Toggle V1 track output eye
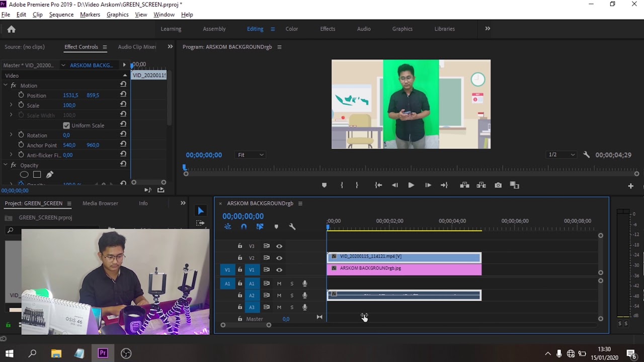Image resolution: width=644 pixels, height=362 pixels. pyautogui.click(x=279, y=270)
